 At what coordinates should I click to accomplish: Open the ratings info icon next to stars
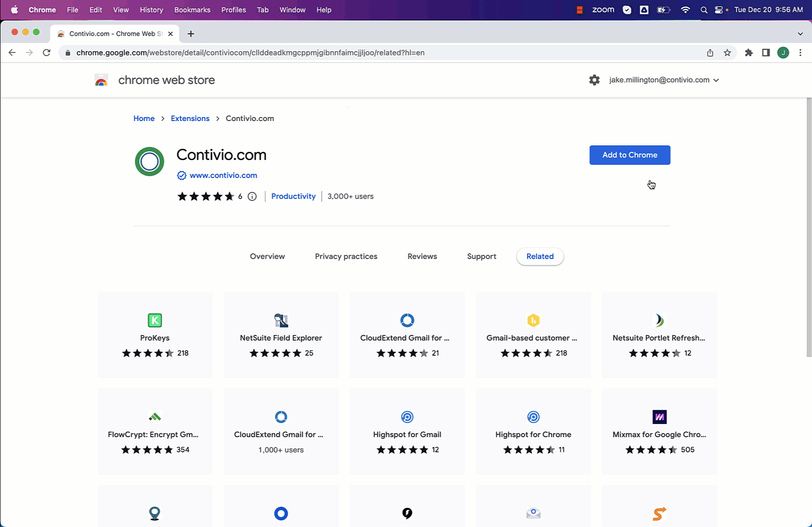252,197
